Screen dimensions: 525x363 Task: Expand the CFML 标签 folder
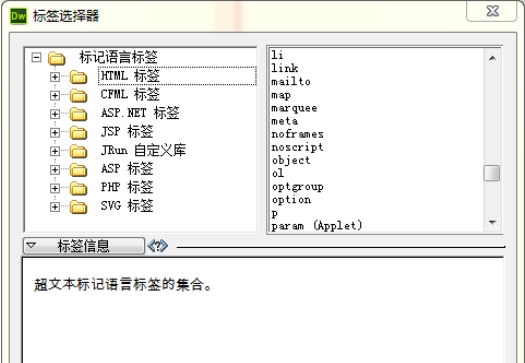55,96
